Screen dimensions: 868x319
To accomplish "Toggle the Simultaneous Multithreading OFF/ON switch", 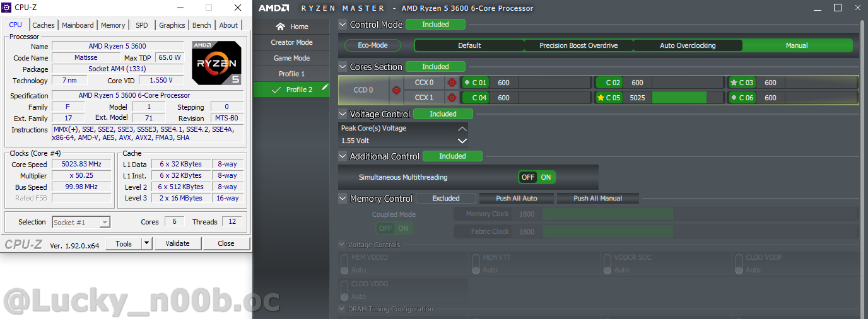I will pyautogui.click(x=537, y=177).
